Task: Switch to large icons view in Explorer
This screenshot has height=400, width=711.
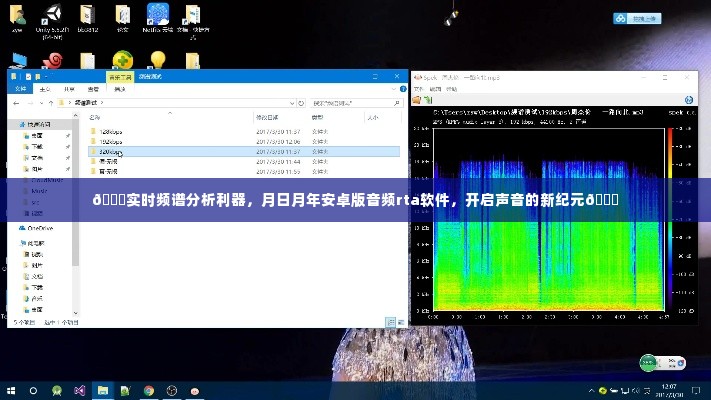Action: point(399,322)
